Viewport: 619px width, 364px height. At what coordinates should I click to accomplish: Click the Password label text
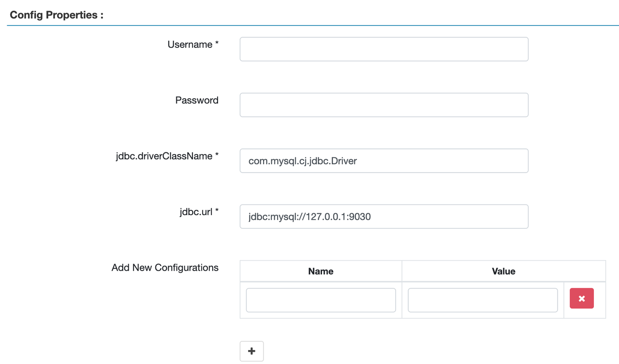click(x=197, y=100)
